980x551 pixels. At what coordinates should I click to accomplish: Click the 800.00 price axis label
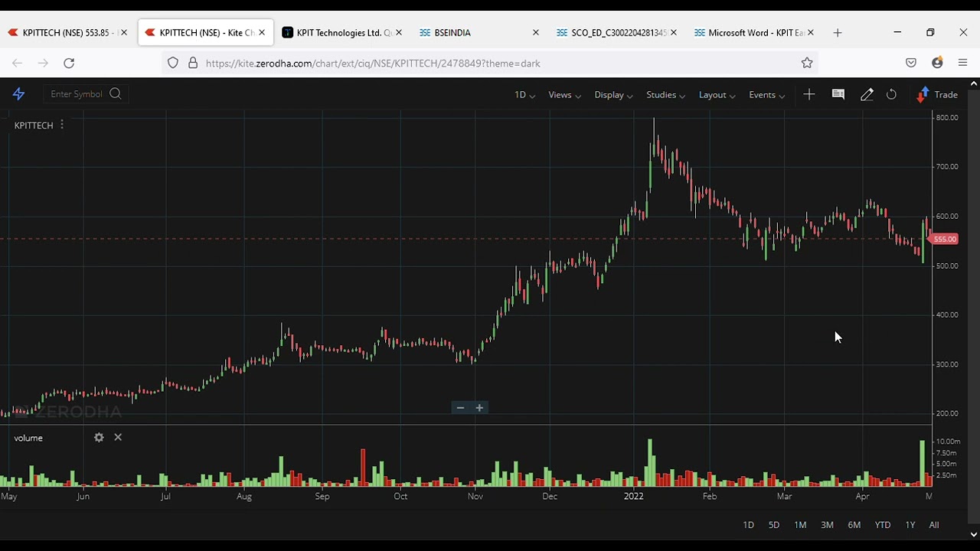pos(947,118)
